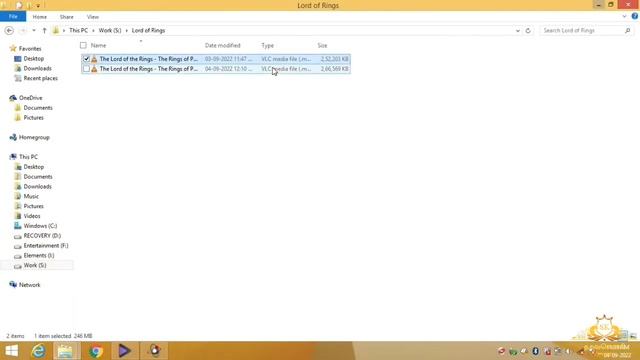The width and height of the screenshot is (640, 360).
Task: Launch Internet Explorer from the taskbar
Action: coord(39,351)
